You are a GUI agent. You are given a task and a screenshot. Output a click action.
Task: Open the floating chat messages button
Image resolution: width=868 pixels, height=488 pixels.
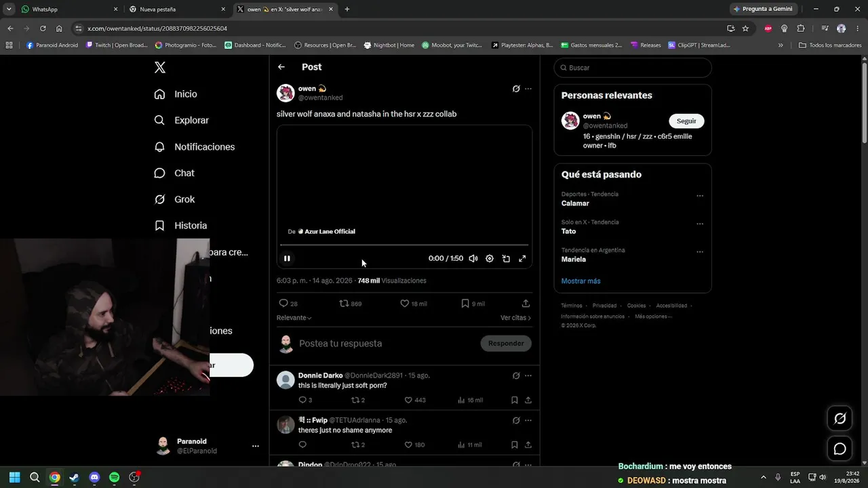point(840,449)
